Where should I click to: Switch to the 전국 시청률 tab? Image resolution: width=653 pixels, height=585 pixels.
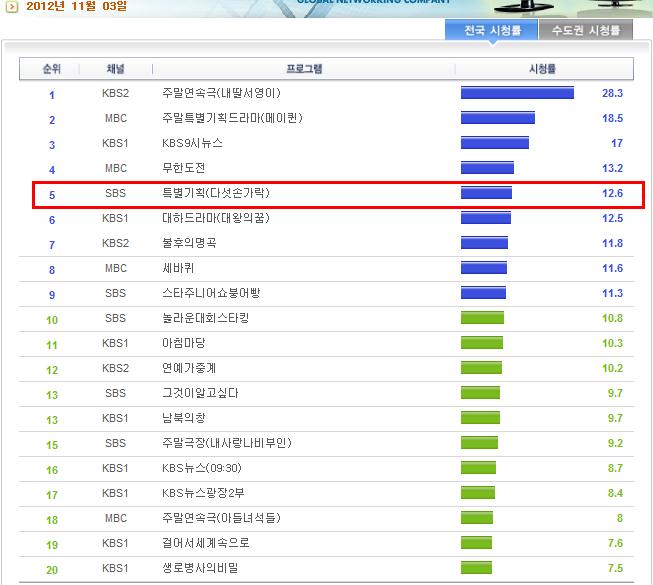[x=492, y=30]
